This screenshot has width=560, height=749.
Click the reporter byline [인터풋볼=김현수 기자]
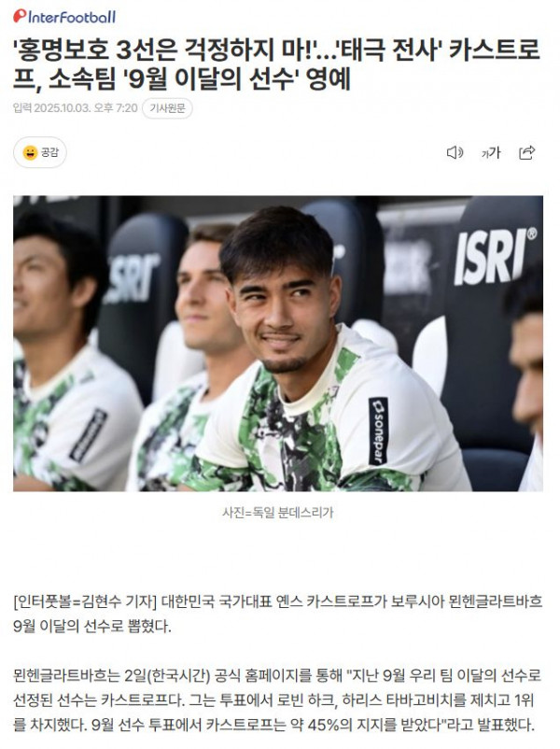pos(85,601)
